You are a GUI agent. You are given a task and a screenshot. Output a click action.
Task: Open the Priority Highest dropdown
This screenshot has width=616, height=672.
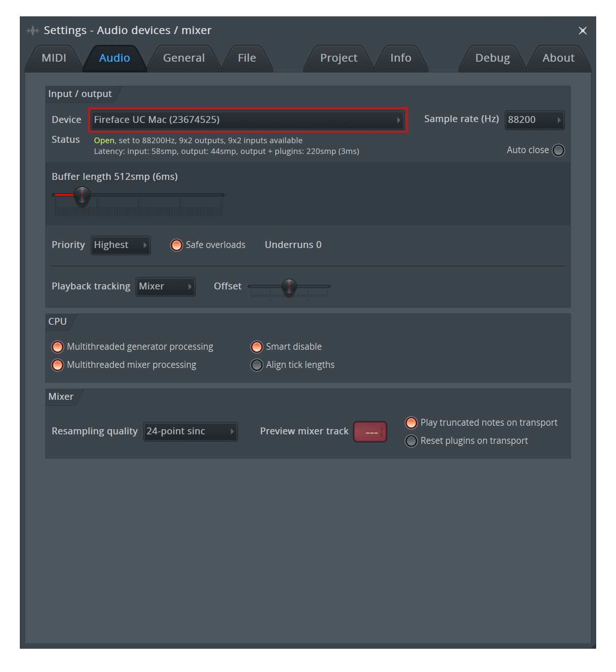(120, 245)
